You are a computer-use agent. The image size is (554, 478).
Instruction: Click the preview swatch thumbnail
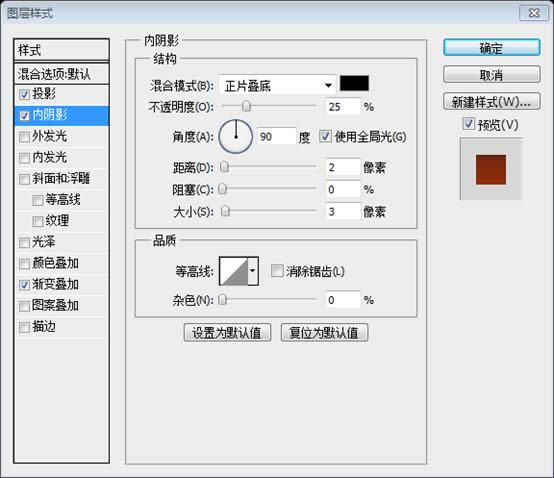point(490,169)
